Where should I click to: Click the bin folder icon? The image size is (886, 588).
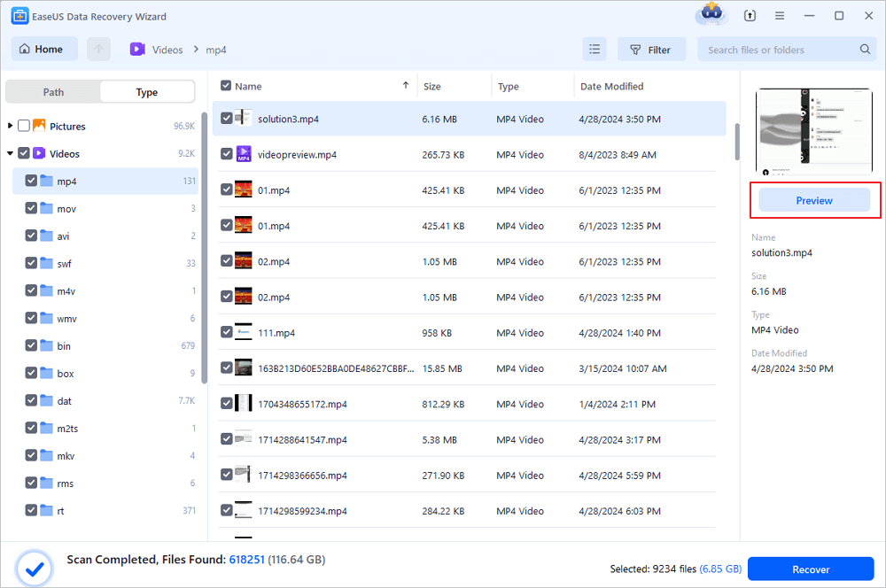pyautogui.click(x=46, y=345)
